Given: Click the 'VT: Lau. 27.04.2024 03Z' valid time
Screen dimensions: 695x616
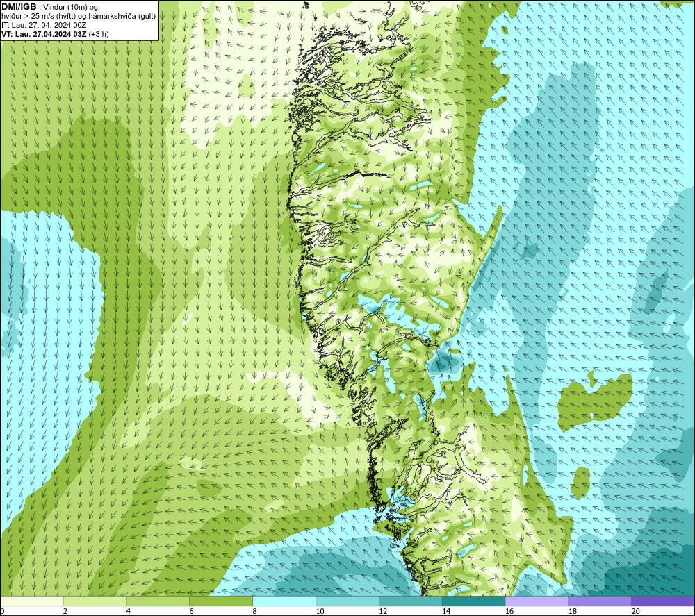Looking at the screenshot, I should (x=44, y=34).
